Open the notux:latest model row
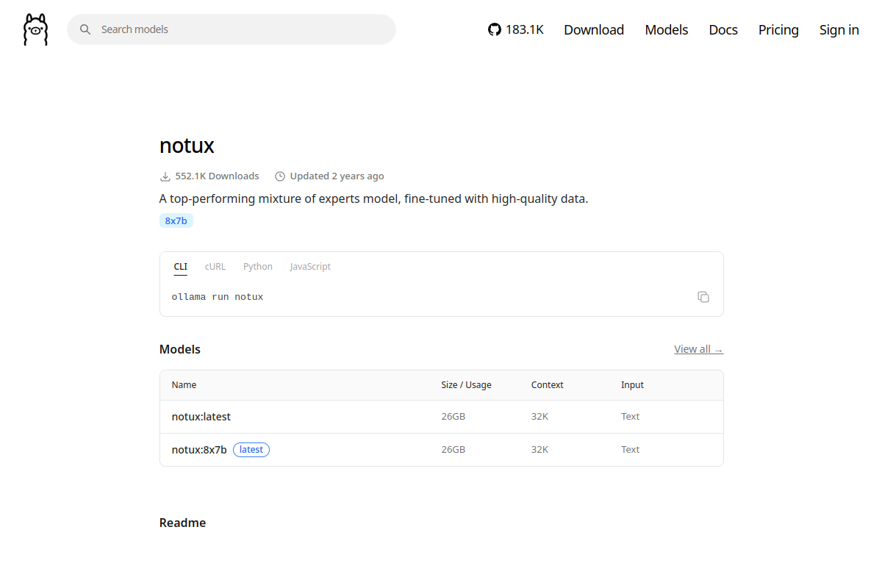Viewport: 882px width, 588px height. coord(442,417)
